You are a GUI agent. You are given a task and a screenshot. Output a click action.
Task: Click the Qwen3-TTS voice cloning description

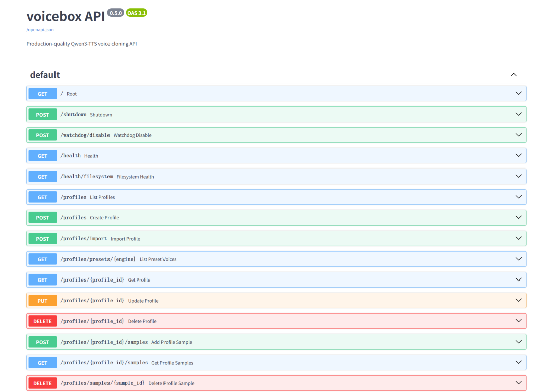tap(82, 44)
